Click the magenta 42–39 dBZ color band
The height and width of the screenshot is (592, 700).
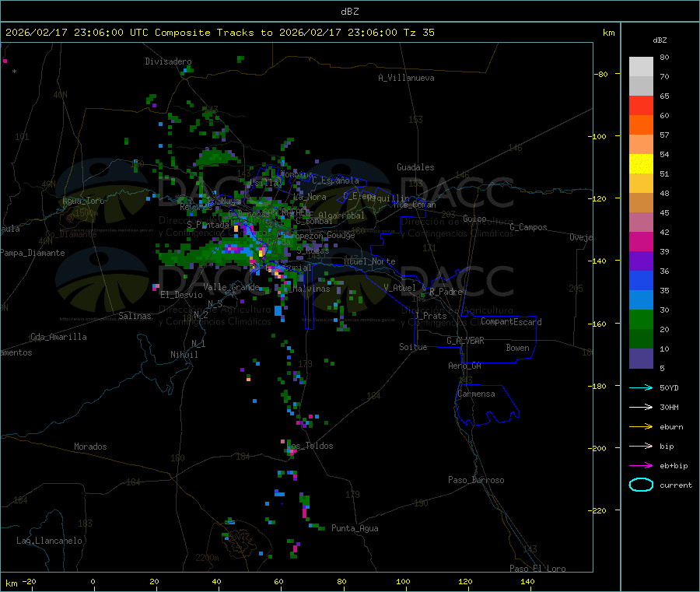(x=641, y=241)
